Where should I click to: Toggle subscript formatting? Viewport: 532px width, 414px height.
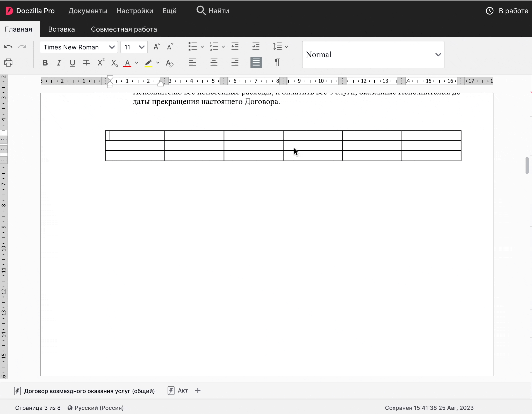[x=115, y=63]
